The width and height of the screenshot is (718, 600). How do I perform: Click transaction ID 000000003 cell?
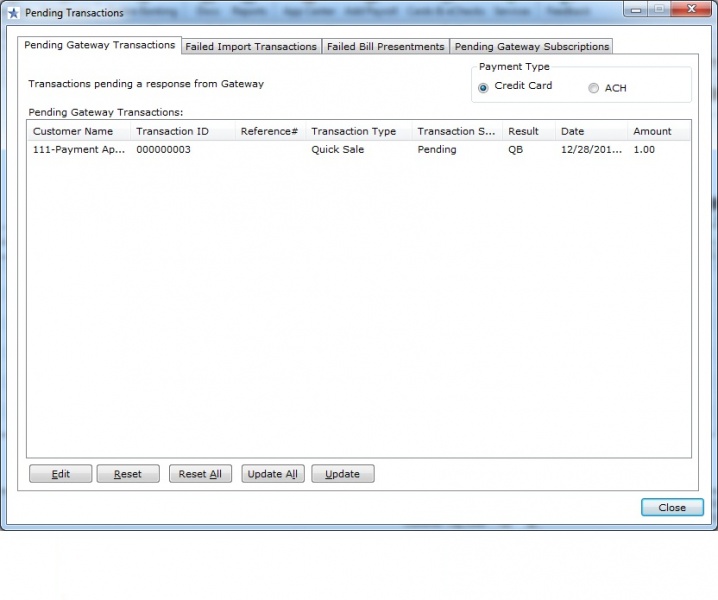tap(163, 149)
